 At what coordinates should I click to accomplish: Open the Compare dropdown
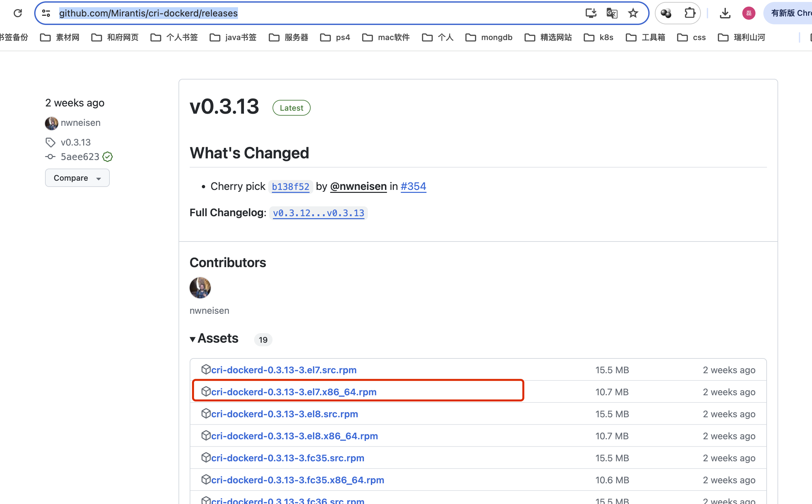click(x=77, y=178)
